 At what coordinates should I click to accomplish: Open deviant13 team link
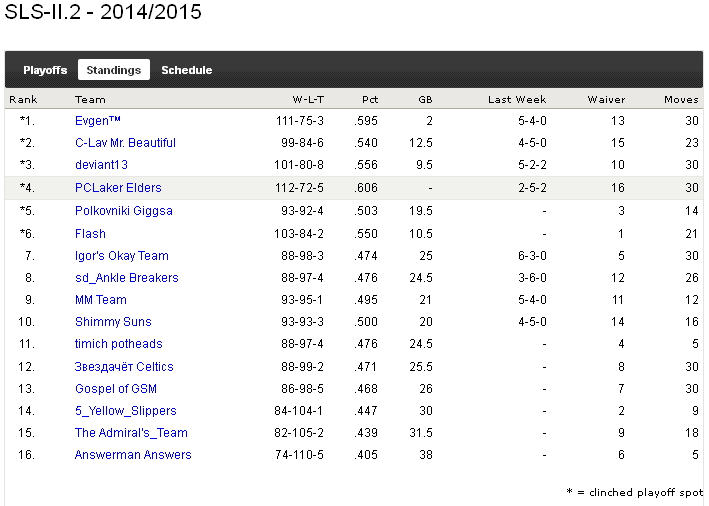coord(101,165)
